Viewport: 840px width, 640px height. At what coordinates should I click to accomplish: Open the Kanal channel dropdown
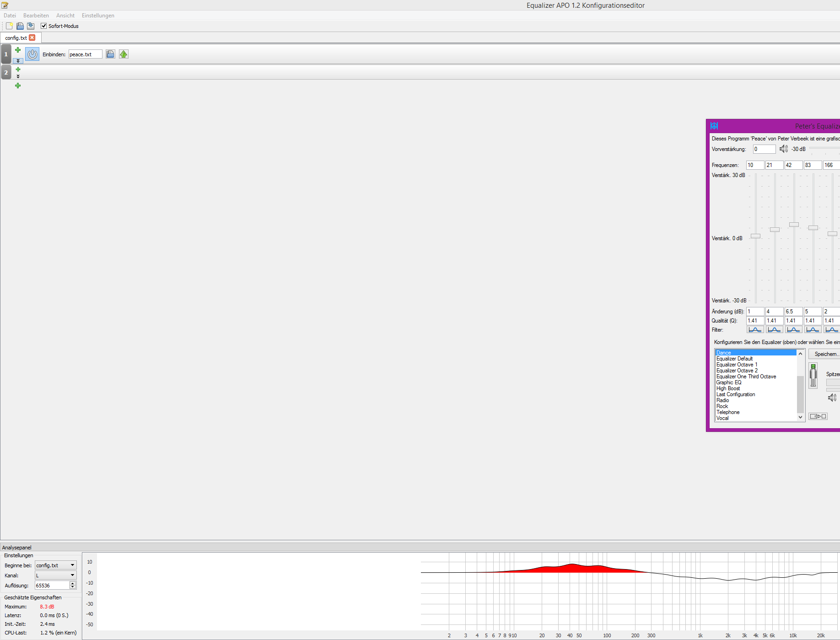pyautogui.click(x=56, y=575)
